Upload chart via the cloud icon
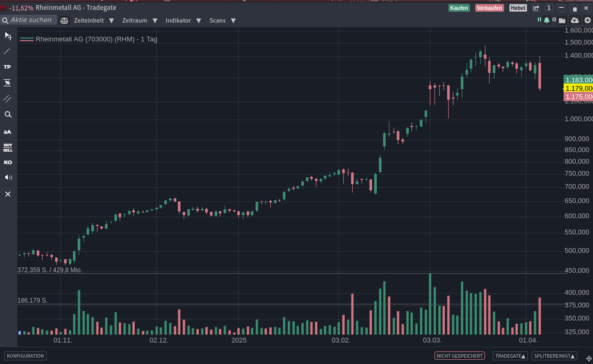Image resolution: width=593 pixels, height=364 pixels. pos(575,20)
